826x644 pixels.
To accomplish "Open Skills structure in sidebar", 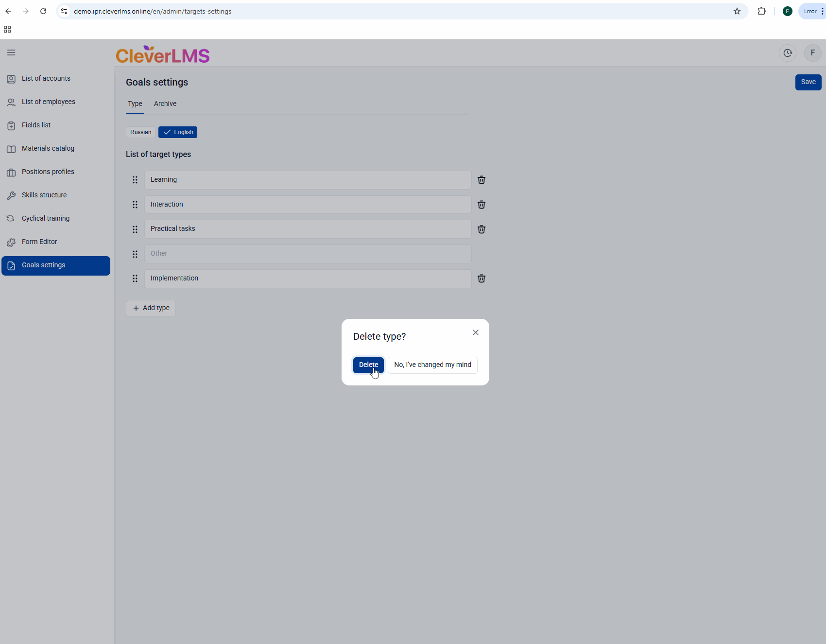I will 56,195.
